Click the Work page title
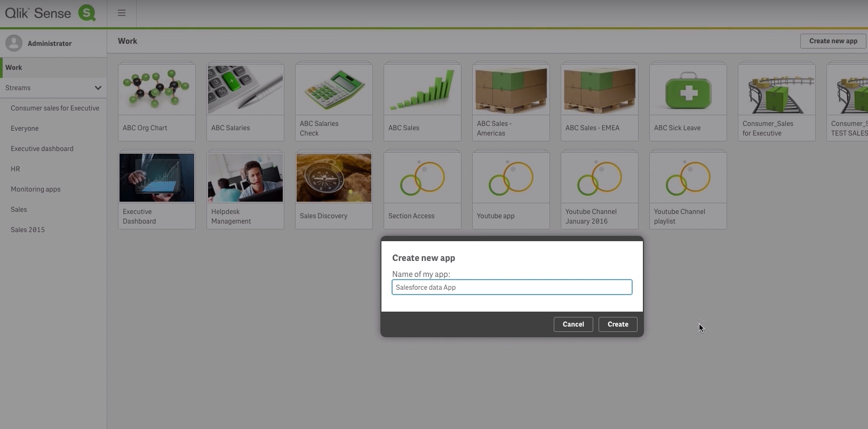Viewport: 868px width, 429px height. click(x=128, y=41)
